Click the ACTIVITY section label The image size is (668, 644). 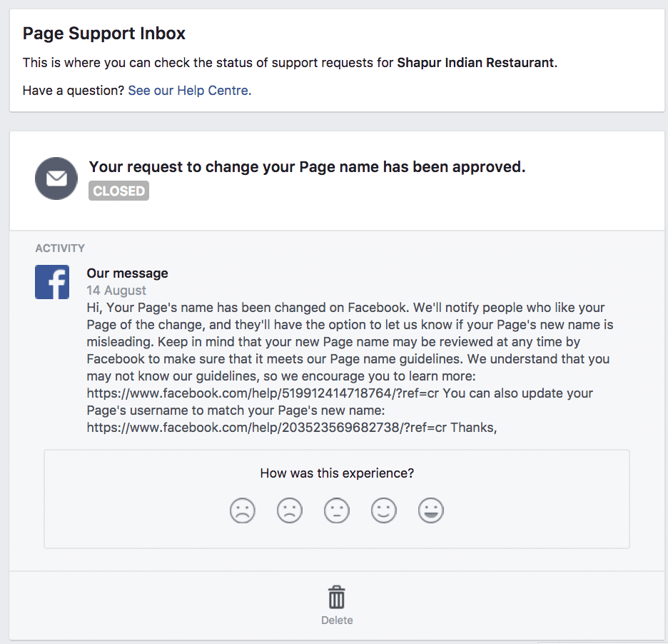pos(60,248)
